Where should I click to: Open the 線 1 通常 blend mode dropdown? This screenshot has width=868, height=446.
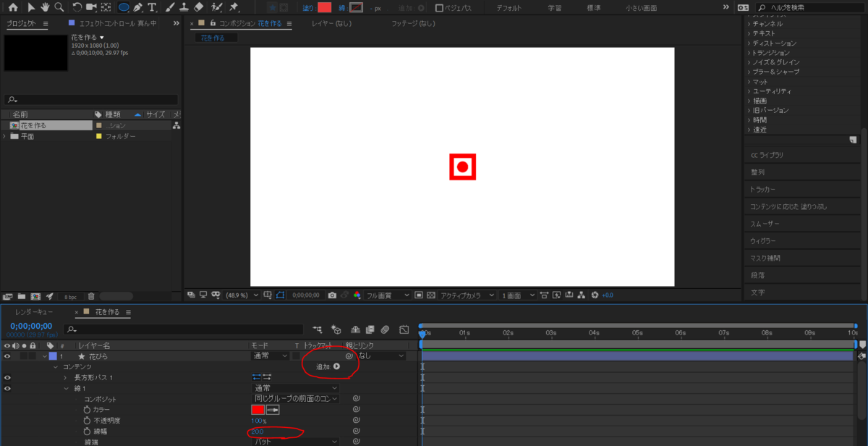[294, 389]
